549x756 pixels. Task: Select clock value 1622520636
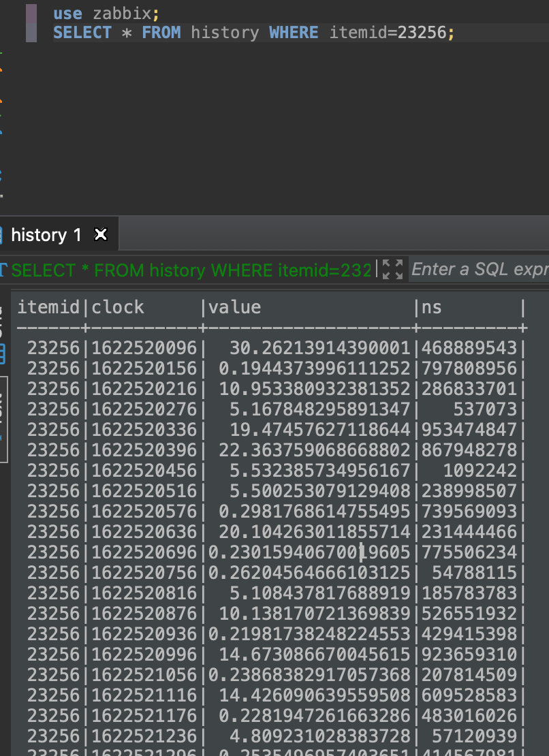[x=144, y=532]
